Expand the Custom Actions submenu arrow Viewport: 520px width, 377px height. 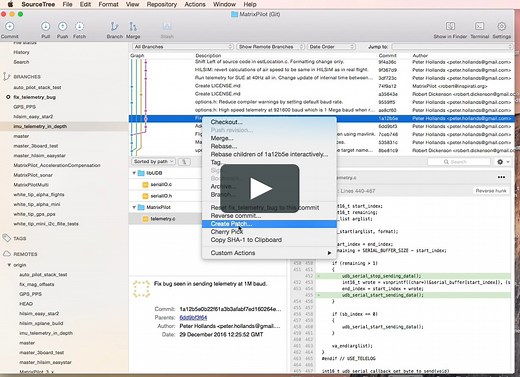[x=329, y=253]
